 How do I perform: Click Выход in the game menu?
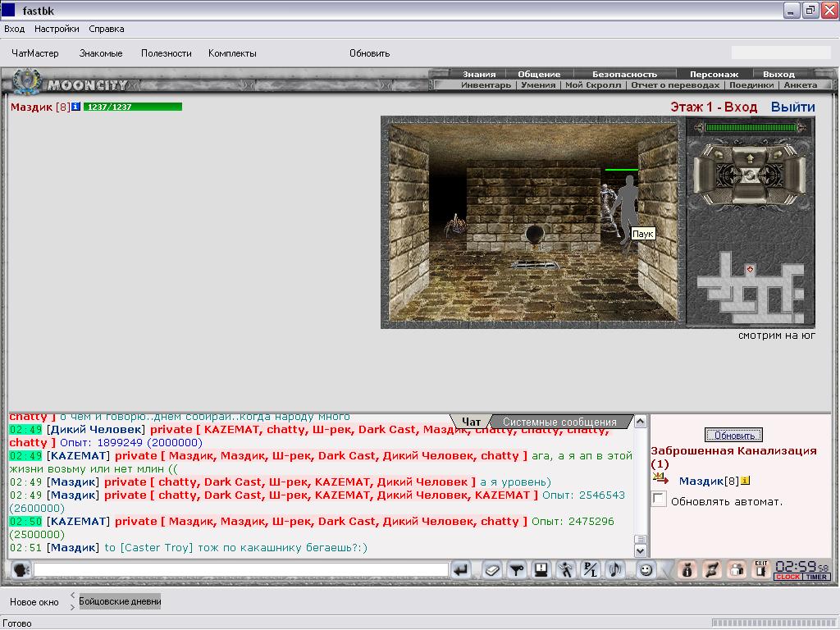pyautogui.click(x=779, y=74)
